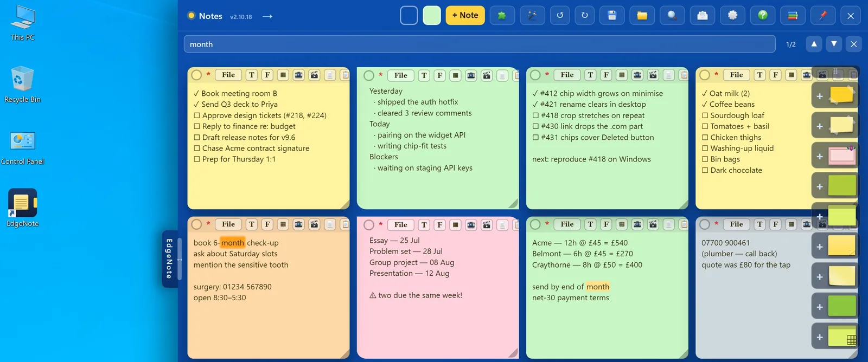The image size is (868, 362).
Task: Open This PC desktop icon
Action: pos(23,23)
